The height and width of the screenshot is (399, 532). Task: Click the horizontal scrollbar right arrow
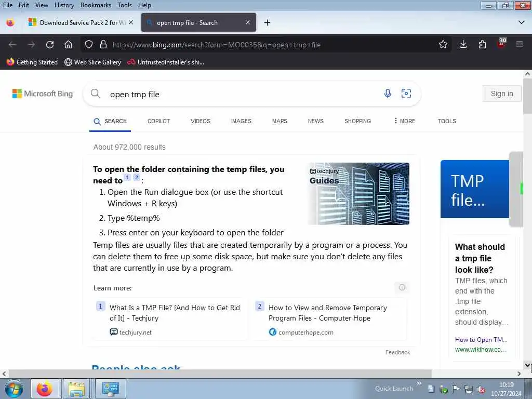tap(519, 374)
